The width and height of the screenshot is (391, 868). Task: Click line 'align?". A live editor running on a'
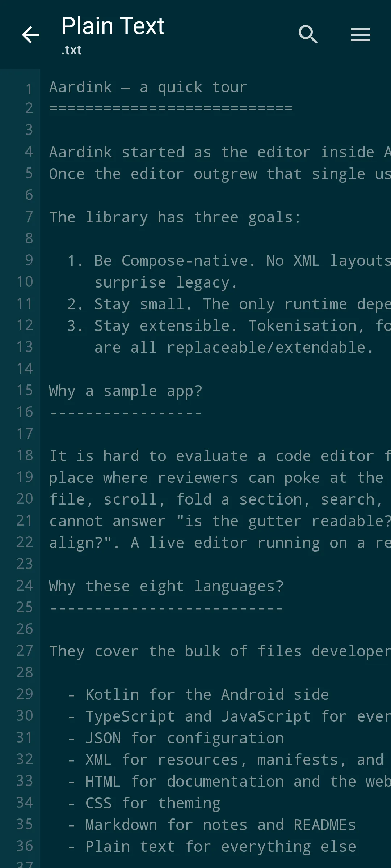(220, 543)
